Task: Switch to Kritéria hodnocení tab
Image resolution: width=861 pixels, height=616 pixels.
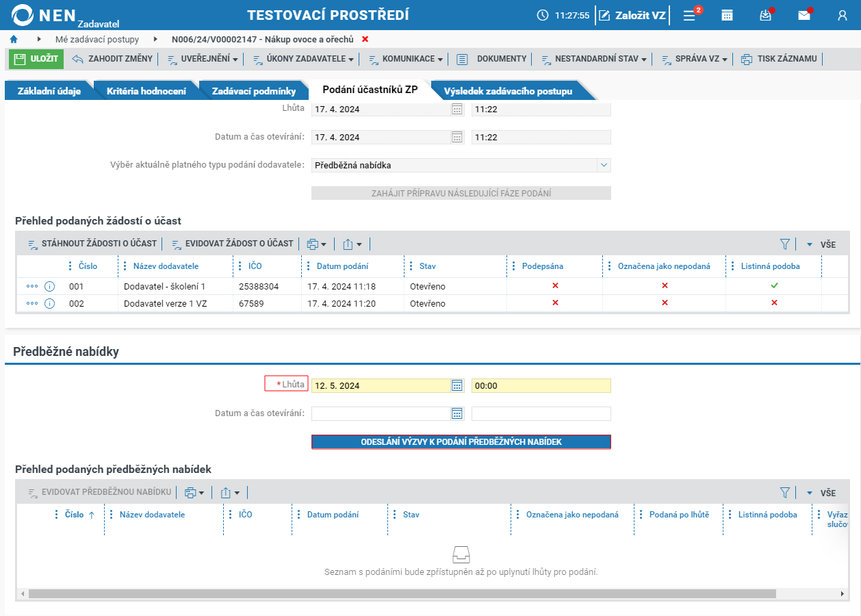Action: point(146,90)
